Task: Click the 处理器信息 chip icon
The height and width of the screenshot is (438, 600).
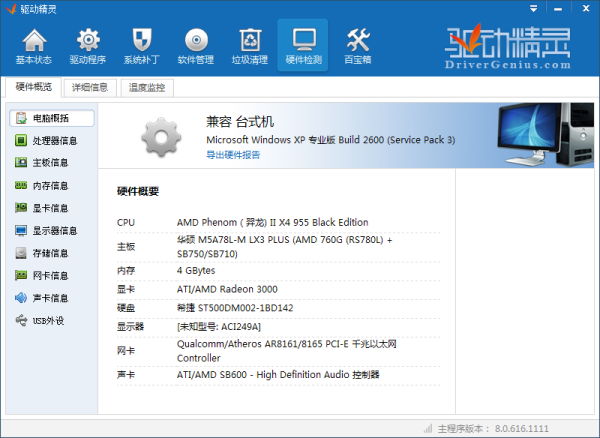Action: (21, 140)
